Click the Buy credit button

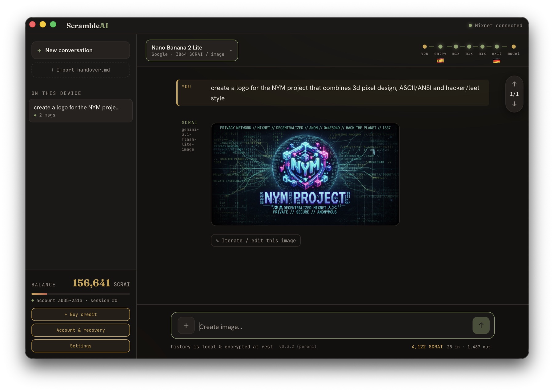point(81,314)
